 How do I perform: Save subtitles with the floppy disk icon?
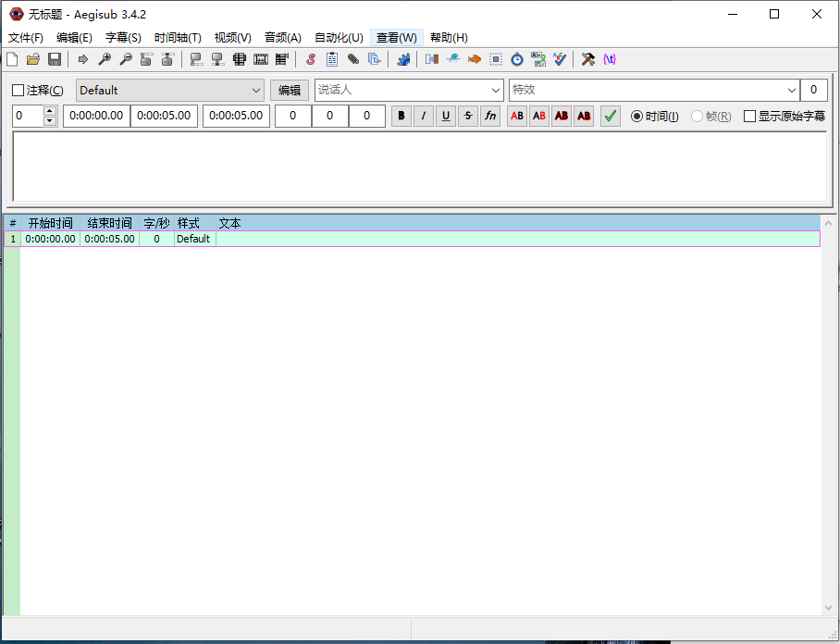55,59
